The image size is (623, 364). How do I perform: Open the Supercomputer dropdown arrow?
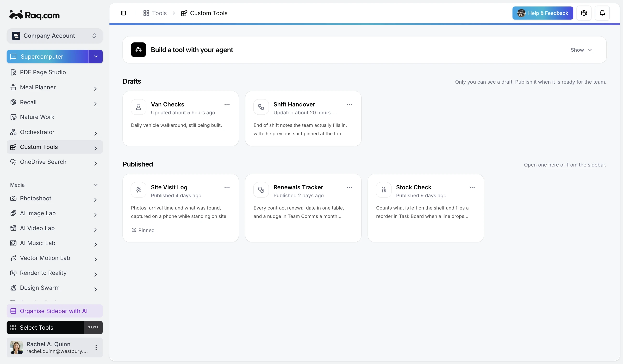tap(96, 57)
